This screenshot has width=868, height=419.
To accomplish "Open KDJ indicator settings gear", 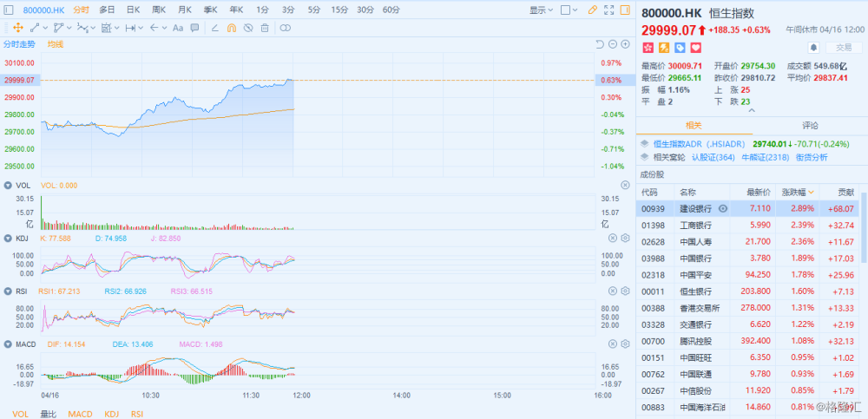I will [x=625, y=238].
